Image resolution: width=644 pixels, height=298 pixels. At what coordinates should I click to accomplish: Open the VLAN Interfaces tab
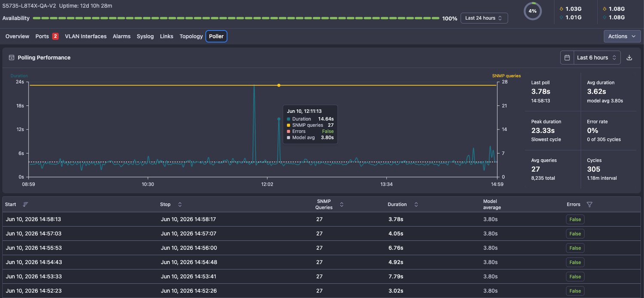86,37
